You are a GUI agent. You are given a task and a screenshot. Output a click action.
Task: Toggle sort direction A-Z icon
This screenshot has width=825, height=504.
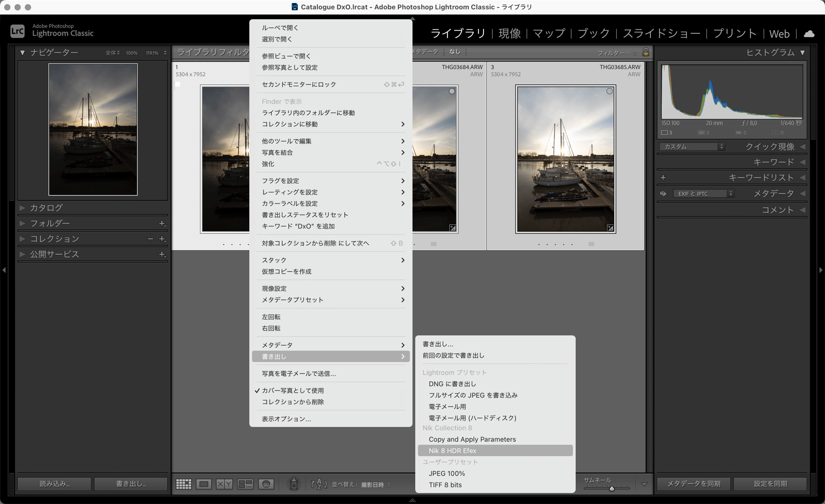point(319,484)
